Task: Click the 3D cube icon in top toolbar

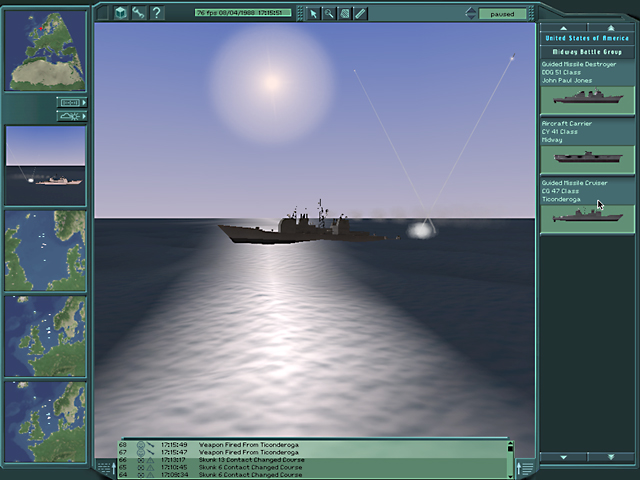Action: tap(120, 13)
